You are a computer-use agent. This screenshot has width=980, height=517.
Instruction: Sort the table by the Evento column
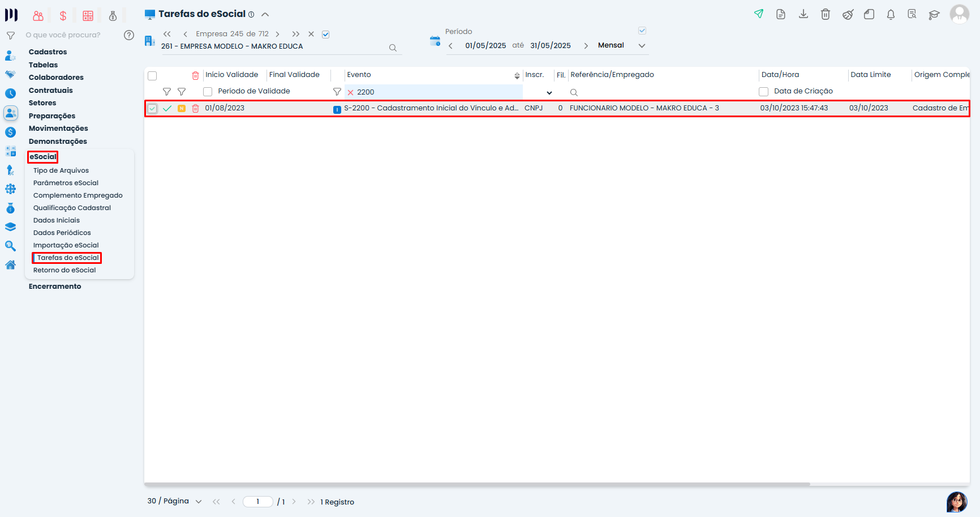(x=517, y=76)
